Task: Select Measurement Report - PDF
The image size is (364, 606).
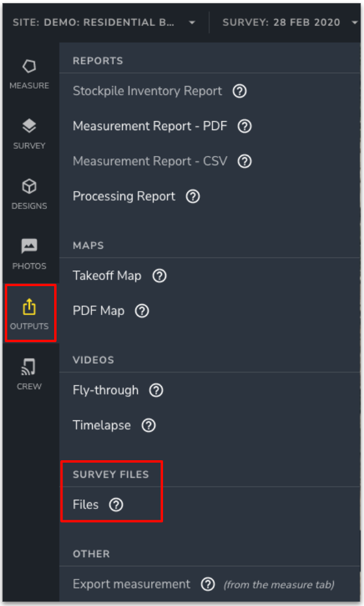Action: [149, 126]
